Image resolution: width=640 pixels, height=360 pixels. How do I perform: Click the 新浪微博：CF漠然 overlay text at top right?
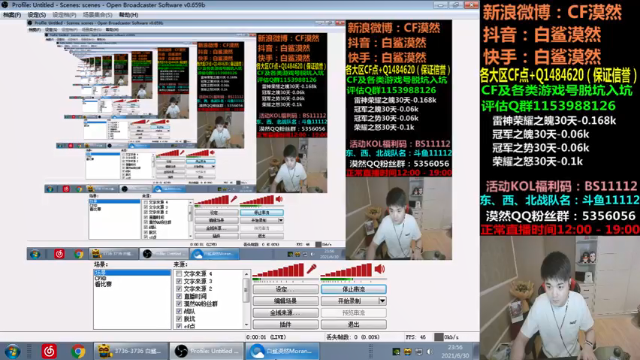552,13
